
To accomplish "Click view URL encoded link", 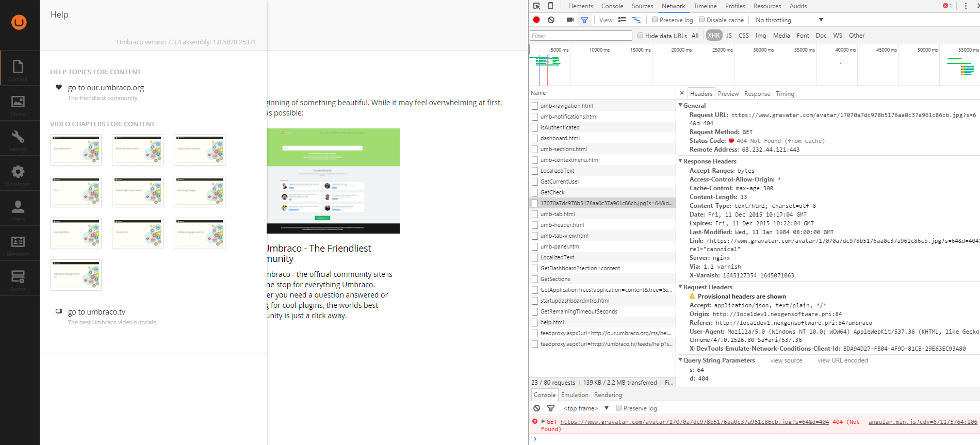I will [842, 360].
